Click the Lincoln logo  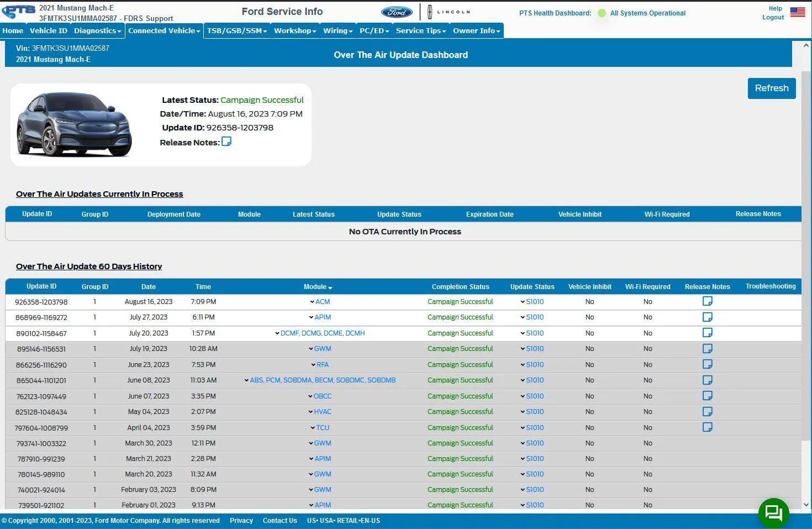pyautogui.click(x=449, y=12)
